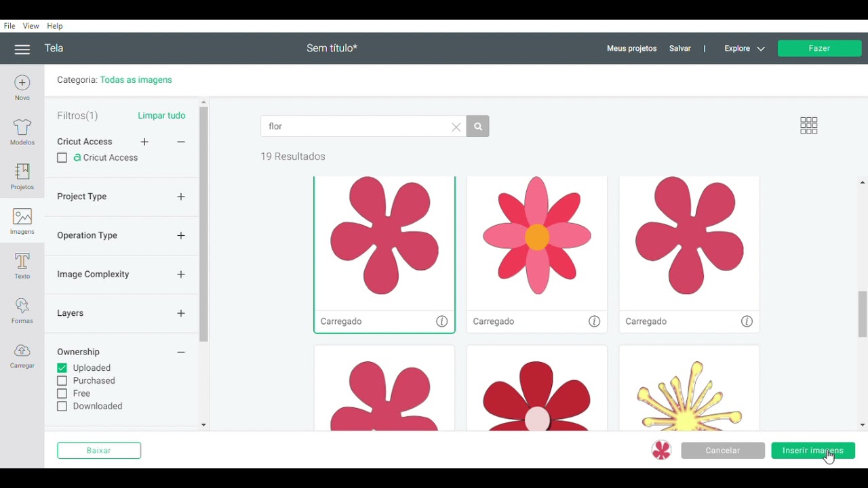This screenshot has height=488, width=868.
Task: Click the Cancelar button
Action: (723, 450)
